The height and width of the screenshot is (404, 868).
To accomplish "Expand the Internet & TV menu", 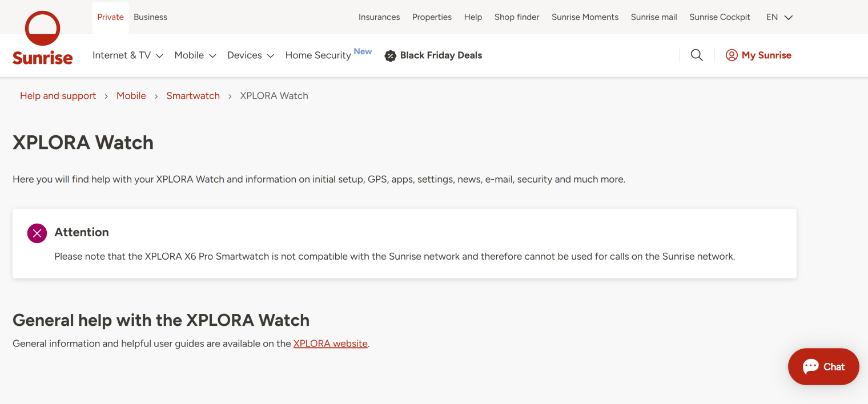I will point(128,55).
